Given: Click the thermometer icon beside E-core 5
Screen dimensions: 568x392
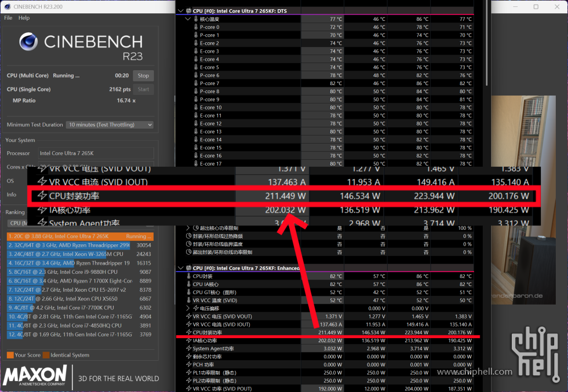Looking at the screenshot, I should [196, 67].
